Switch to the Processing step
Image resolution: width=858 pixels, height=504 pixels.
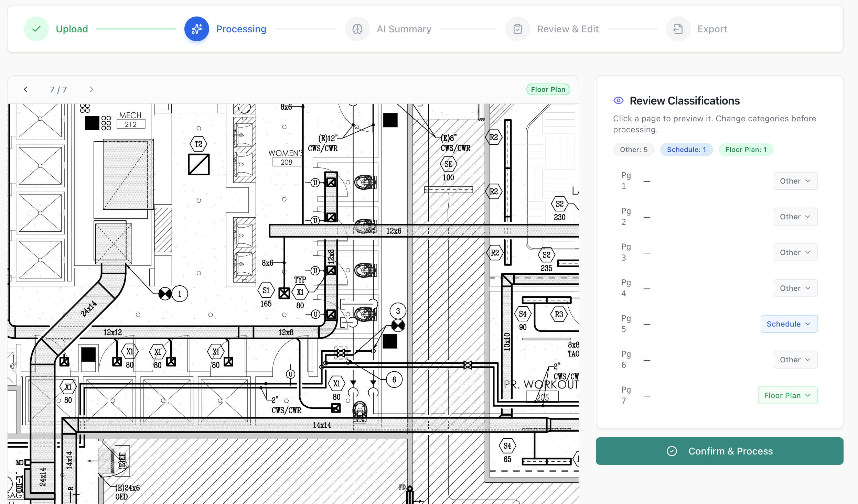241,29
